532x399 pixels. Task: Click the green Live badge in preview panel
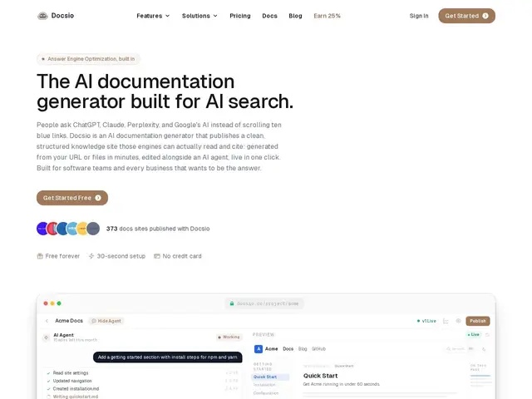pos(474,334)
